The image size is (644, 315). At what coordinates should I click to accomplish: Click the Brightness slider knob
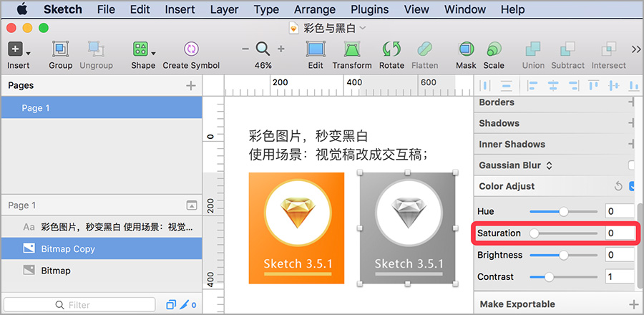coord(564,255)
